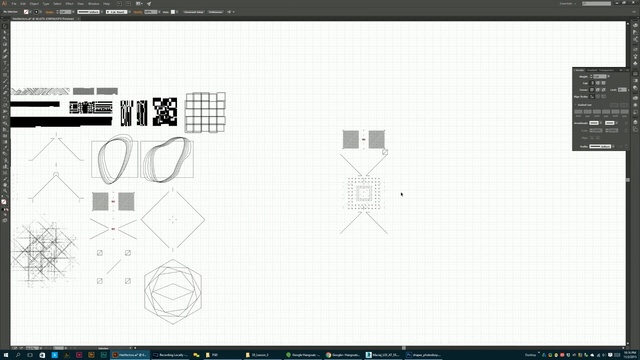This screenshot has width=640, height=360.
Task: Click the Adobe Stock icon in top bar
Action: [128, 4]
